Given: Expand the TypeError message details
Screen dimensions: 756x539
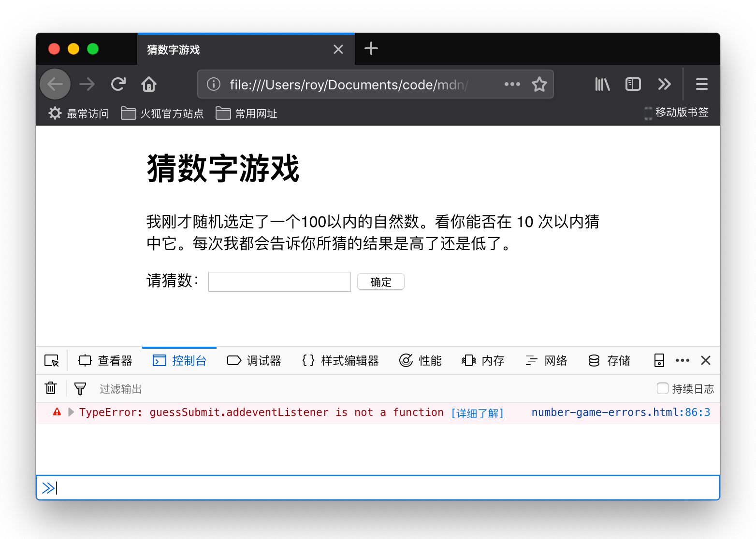Looking at the screenshot, I should click(71, 412).
